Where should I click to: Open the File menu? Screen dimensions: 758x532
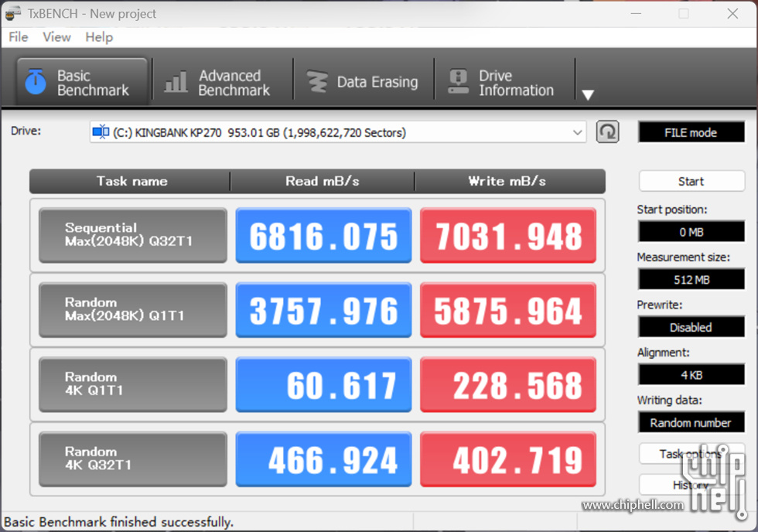tap(19, 37)
